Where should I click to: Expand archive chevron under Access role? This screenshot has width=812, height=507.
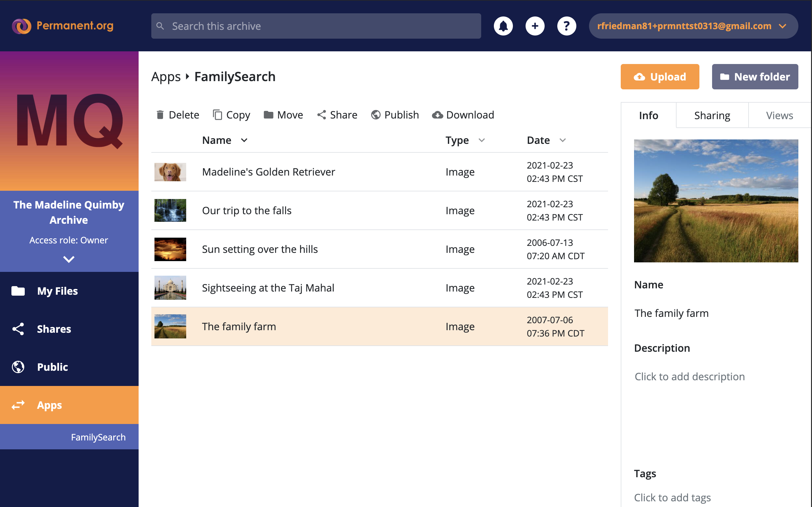(x=69, y=259)
